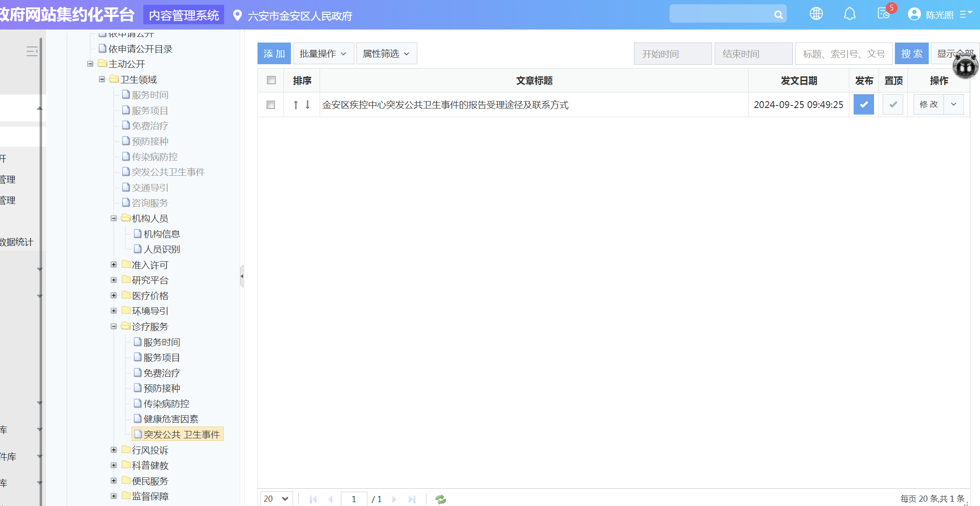Click the 搜索 button
Image resolution: width=980 pixels, height=506 pixels.
[911, 54]
